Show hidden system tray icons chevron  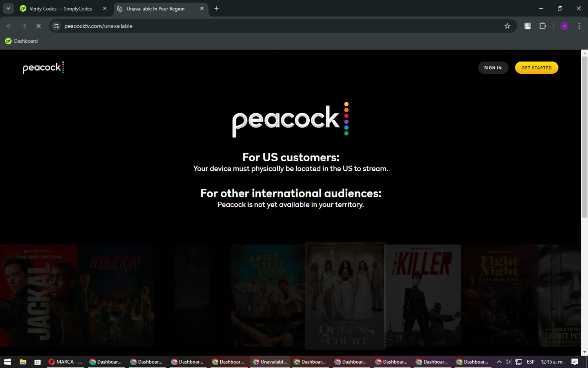499,362
